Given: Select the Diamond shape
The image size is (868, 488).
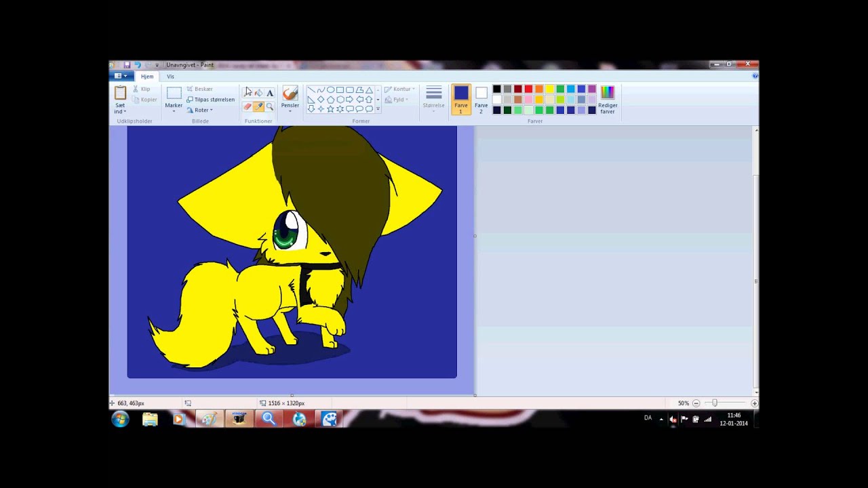Looking at the screenshot, I should 321,100.
